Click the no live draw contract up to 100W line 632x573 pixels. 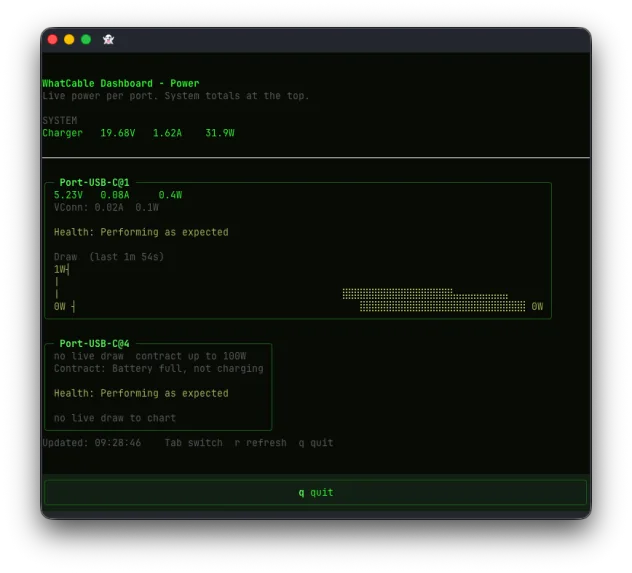click(x=150, y=356)
